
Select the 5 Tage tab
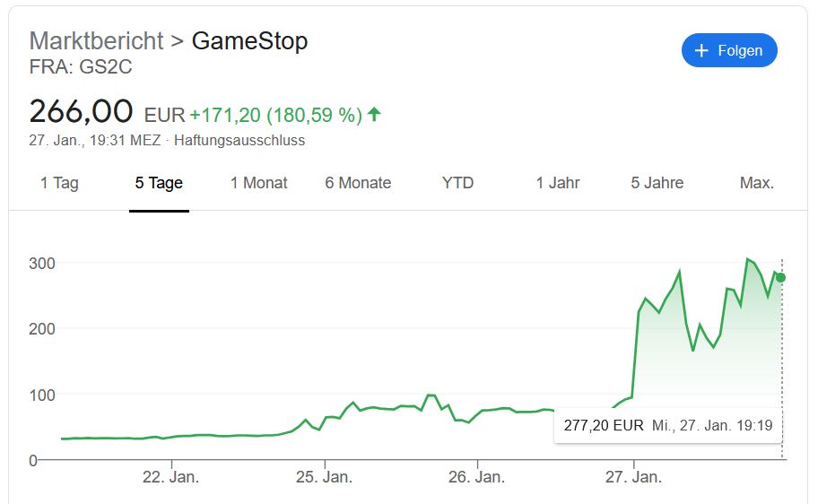click(159, 183)
